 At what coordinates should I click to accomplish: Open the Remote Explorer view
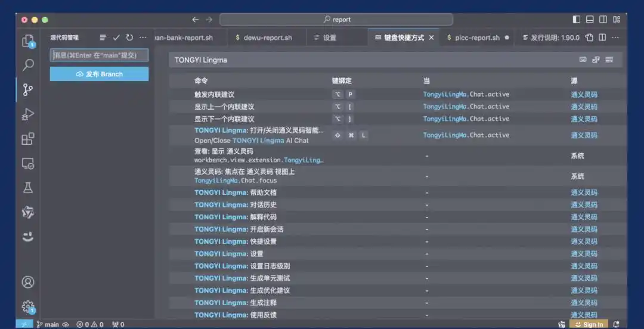tap(28, 163)
